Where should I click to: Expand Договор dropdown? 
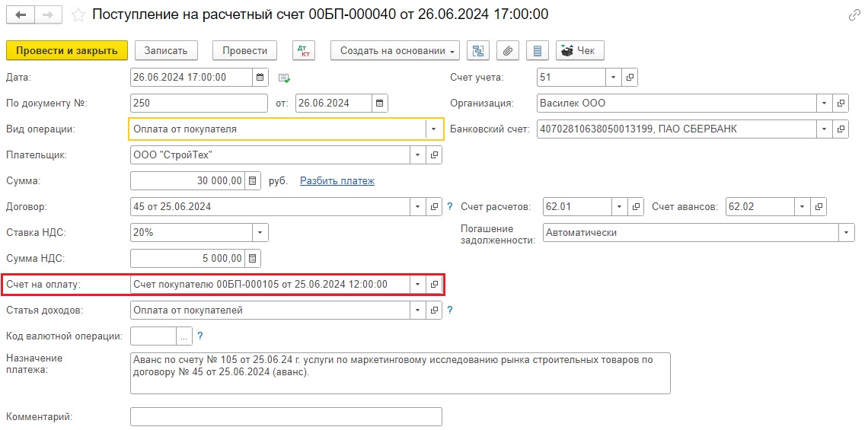pos(418,206)
